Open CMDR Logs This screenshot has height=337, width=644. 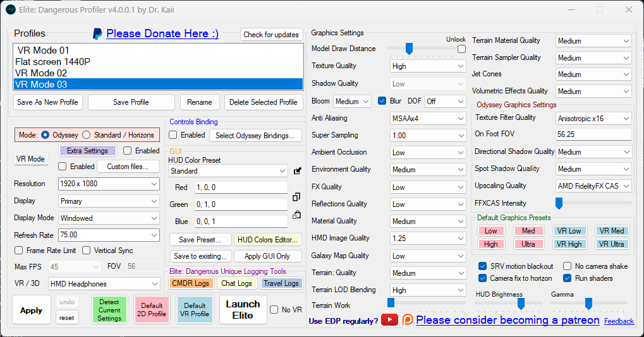point(191,283)
